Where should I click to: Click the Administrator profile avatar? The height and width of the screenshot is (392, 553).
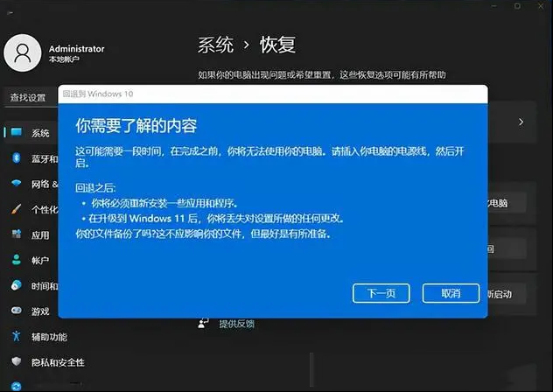tap(22, 52)
